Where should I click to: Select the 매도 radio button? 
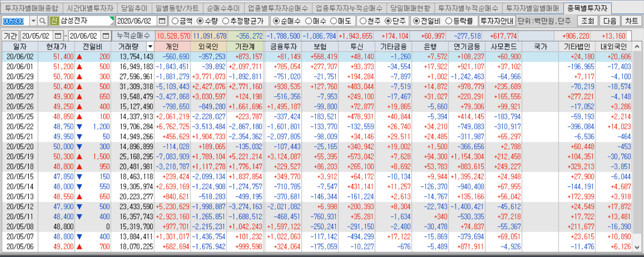point(334,21)
